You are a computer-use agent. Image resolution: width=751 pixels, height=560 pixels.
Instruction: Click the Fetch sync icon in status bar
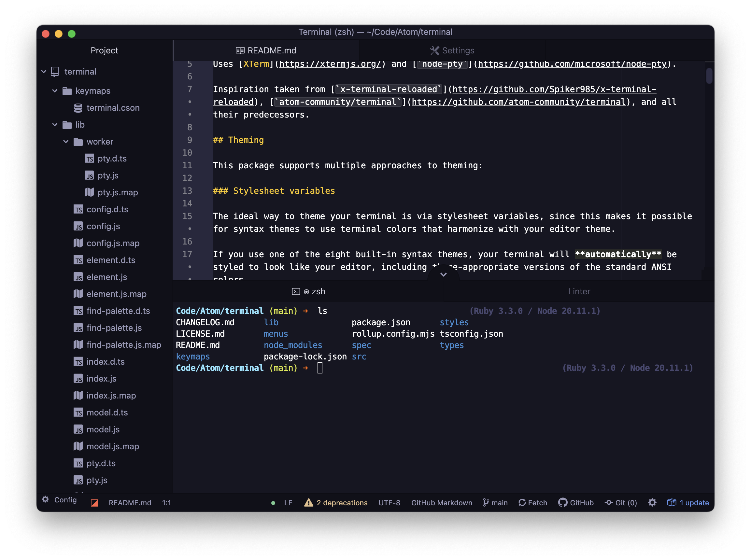[522, 502]
